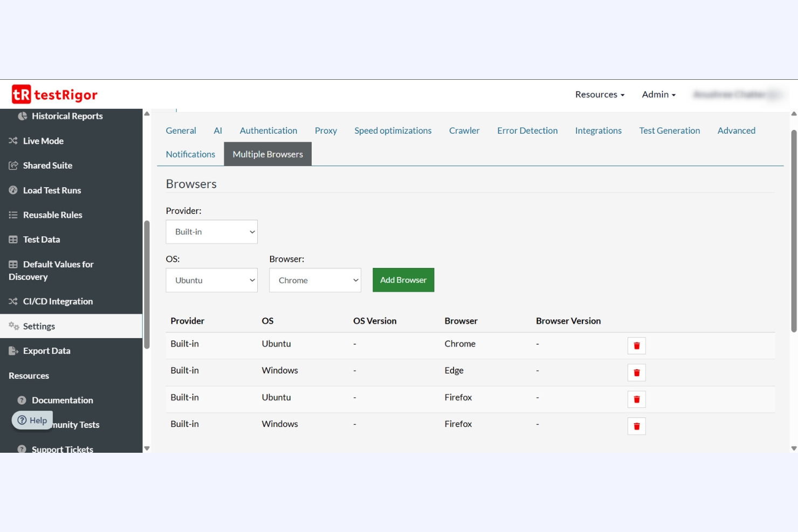Click the Add Browser button
Viewport: 798px width, 532px height.
pos(403,280)
